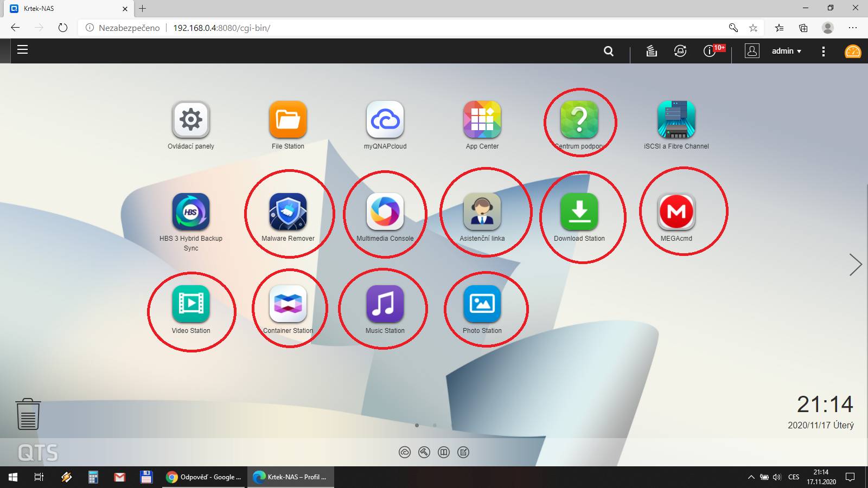Go to next desktop page arrow

coord(856,265)
